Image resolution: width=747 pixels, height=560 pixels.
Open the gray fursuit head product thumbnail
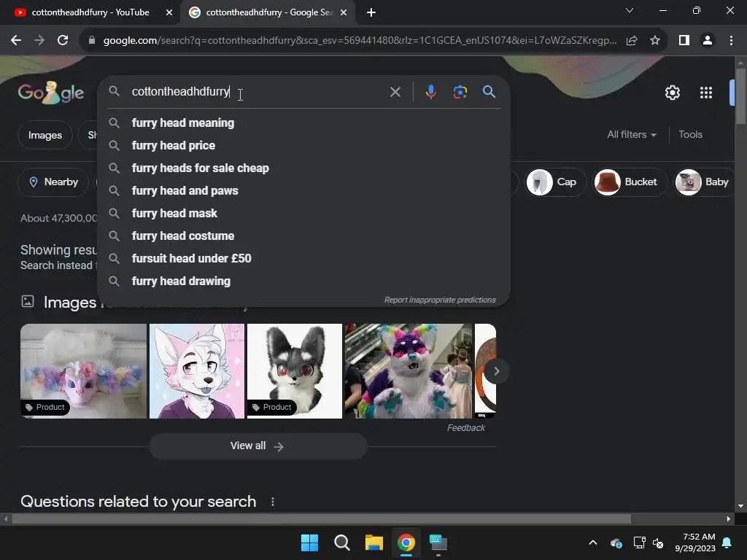click(x=295, y=371)
